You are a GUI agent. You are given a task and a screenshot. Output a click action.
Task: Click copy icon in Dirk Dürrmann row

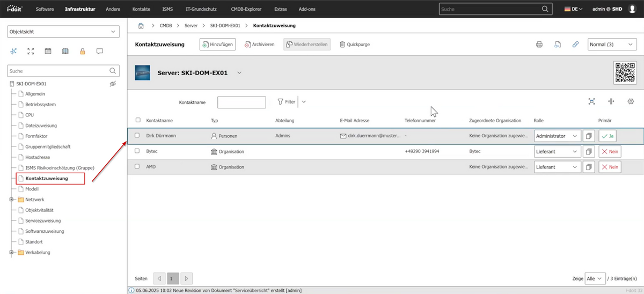[x=589, y=136]
